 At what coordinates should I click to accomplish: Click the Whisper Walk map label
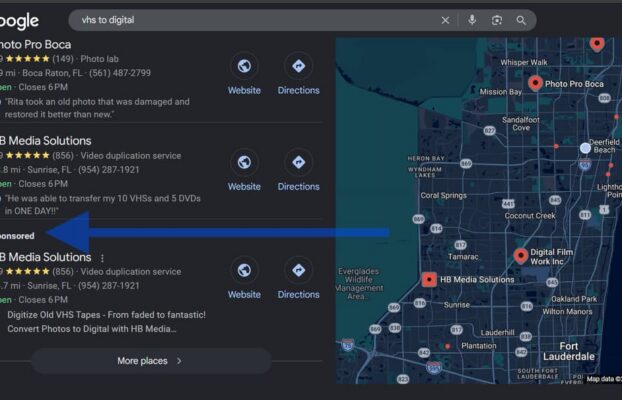[x=524, y=62]
